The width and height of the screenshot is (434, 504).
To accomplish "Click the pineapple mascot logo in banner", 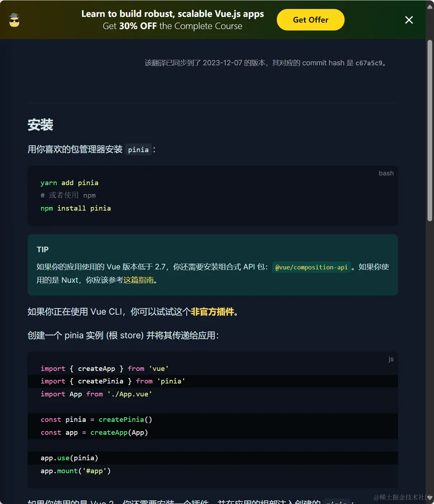I will tap(14, 20).
